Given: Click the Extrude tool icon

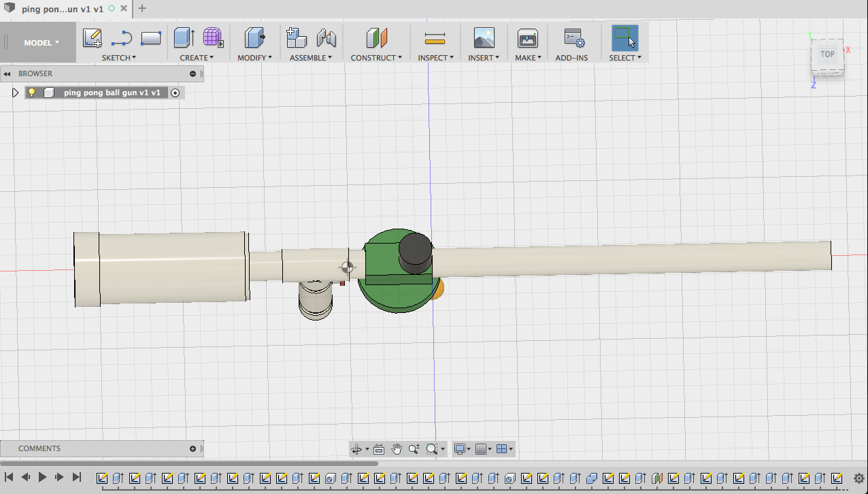Looking at the screenshot, I should coord(184,38).
